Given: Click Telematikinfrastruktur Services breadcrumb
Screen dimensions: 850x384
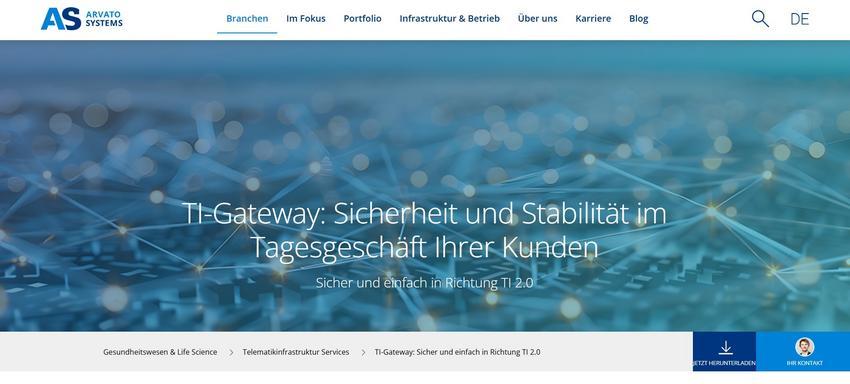Looking at the screenshot, I should [296, 352].
